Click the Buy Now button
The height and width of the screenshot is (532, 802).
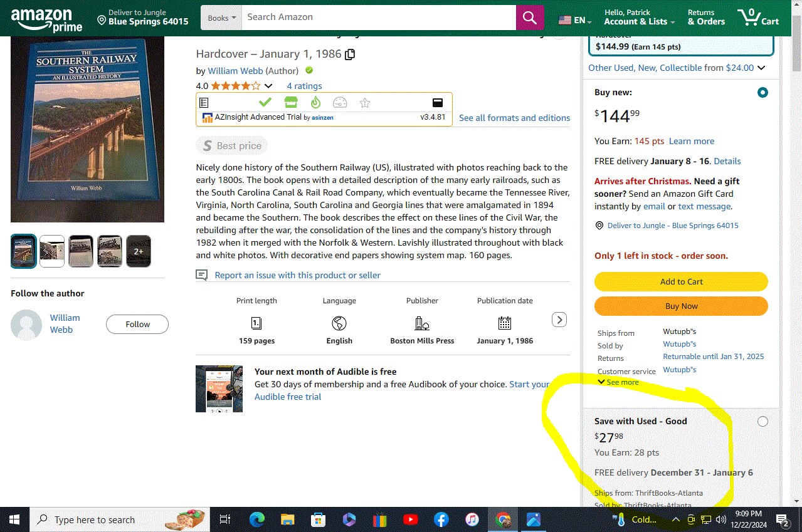point(681,306)
